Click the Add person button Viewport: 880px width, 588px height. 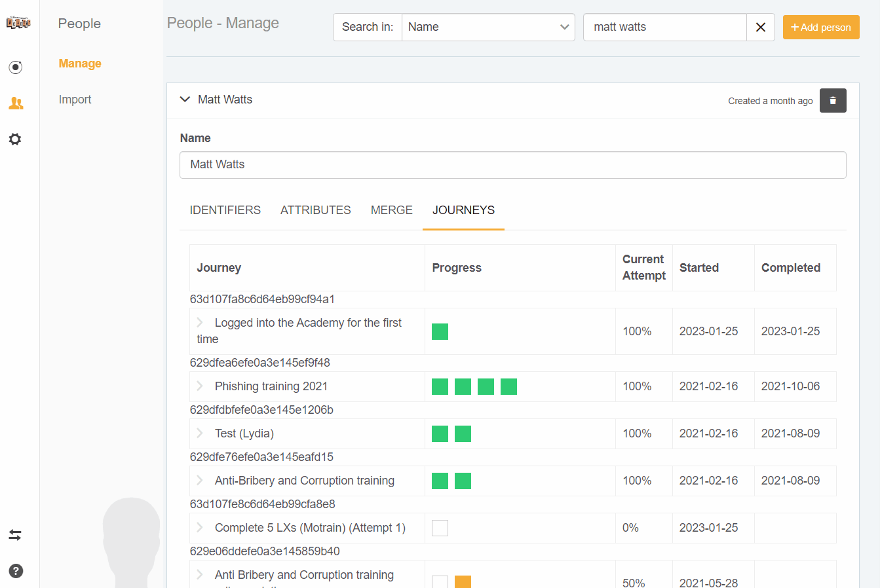point(820,28)
